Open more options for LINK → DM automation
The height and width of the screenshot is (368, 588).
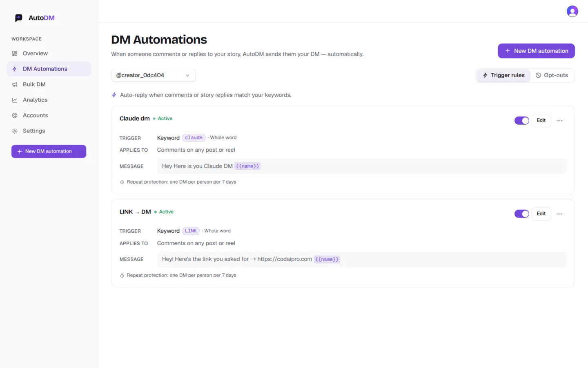coord(560,214)
